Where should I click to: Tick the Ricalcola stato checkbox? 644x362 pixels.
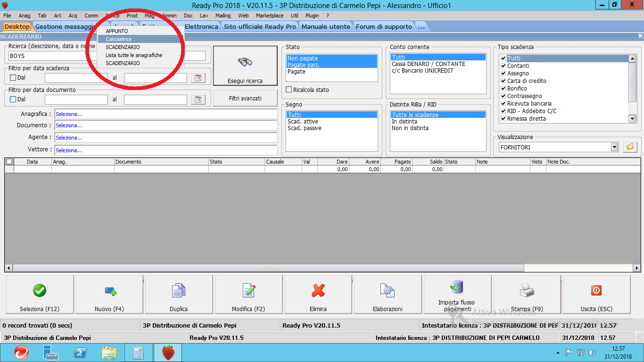[x=289, y=90]
